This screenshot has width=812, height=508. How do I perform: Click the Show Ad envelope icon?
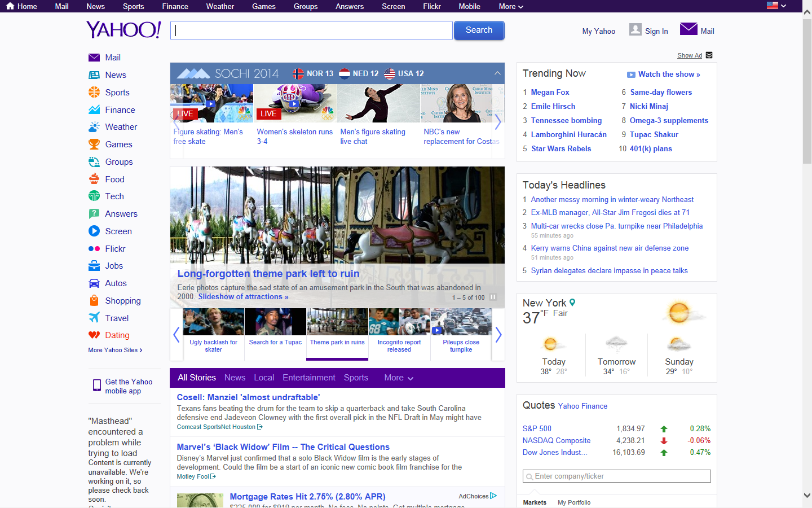[709, 55]
